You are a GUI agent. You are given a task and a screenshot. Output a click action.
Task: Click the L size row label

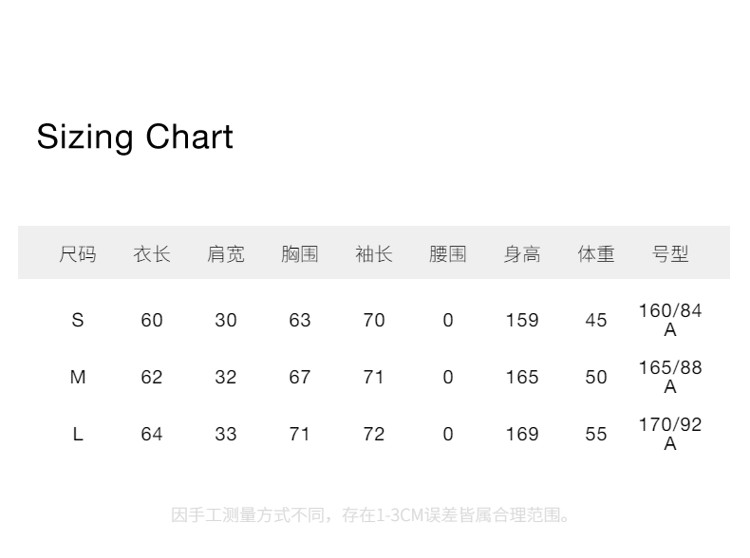tap(78, 434)
